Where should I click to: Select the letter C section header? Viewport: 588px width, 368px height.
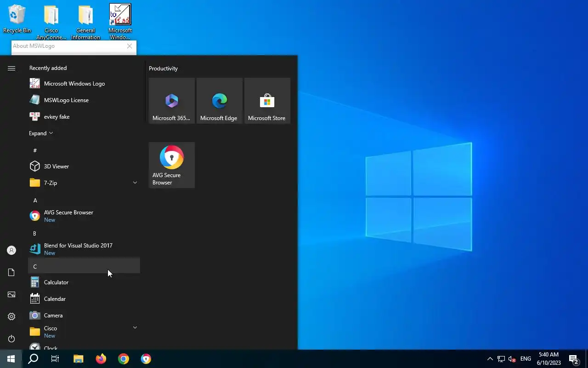pos(84,266)
